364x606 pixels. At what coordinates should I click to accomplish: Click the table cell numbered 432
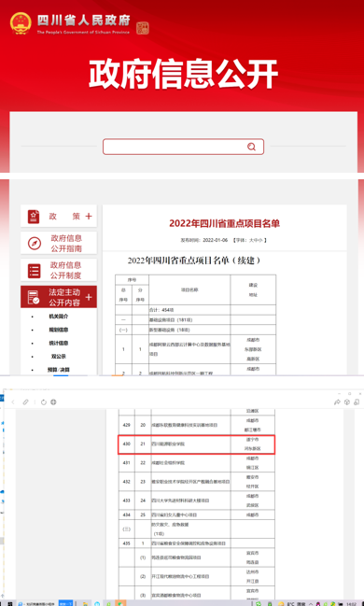point(126,482)
